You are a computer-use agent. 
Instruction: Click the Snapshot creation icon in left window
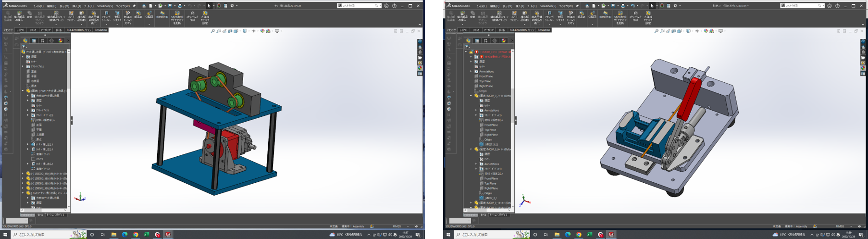(x=192, y=15)
